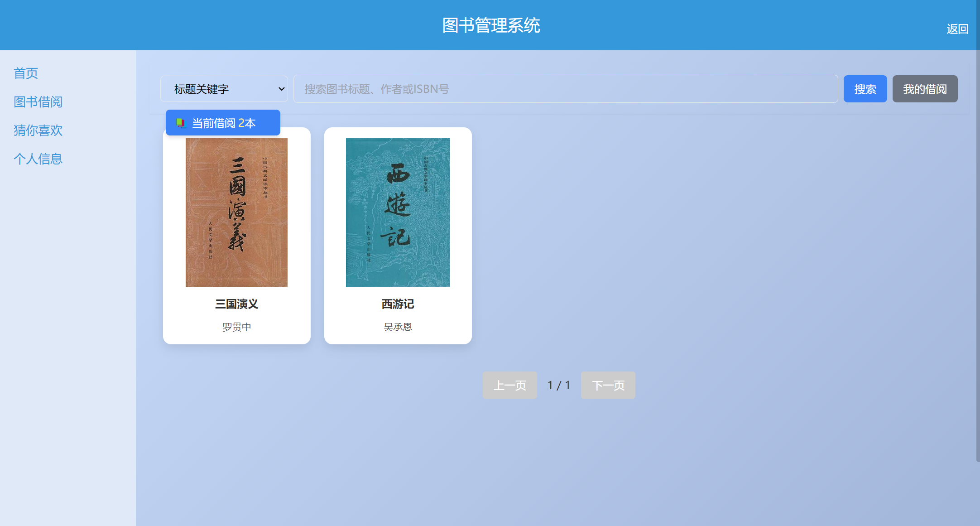Screen dimensions: 980x526
Task: Click the 三国演义 book cover image
Action: click(x=236, y=212)
